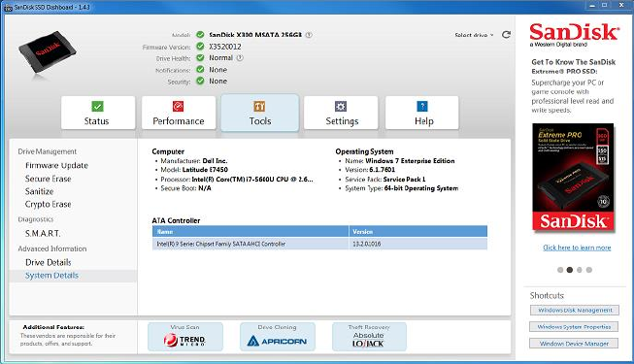This screenshot has width=634, height=364.
Task: Click the green check icon beside Firmware Version
Action: [200, 47]
